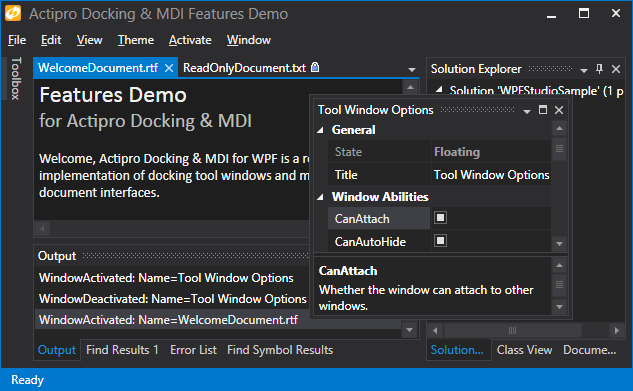Collapse the Solution 'WPFStudioSample' tree node

[x=439, y=90]
